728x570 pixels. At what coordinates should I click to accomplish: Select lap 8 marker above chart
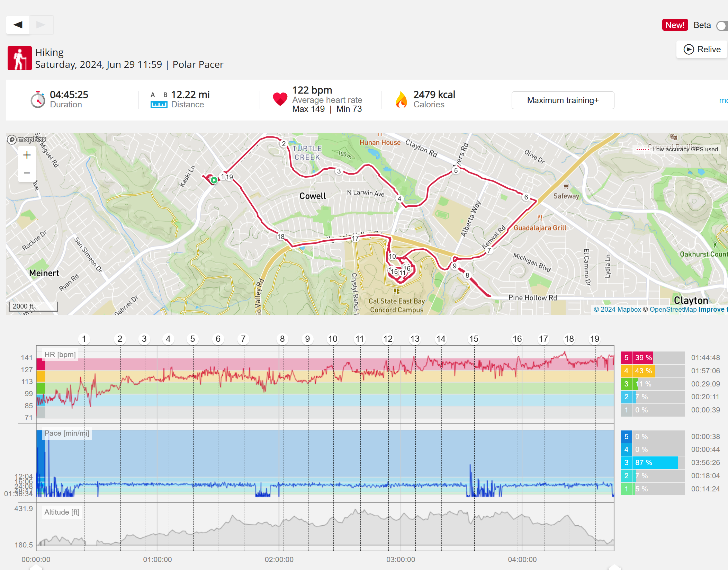282,339
